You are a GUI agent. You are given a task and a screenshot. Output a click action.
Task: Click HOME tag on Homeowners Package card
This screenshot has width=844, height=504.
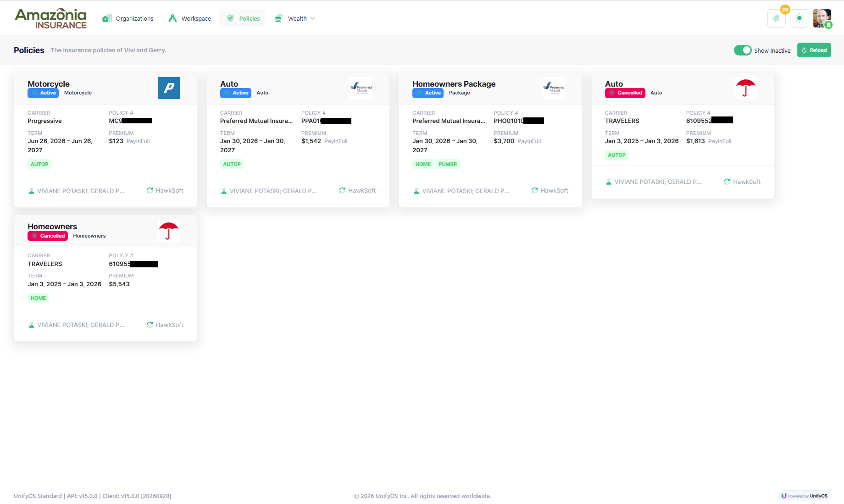423,164
